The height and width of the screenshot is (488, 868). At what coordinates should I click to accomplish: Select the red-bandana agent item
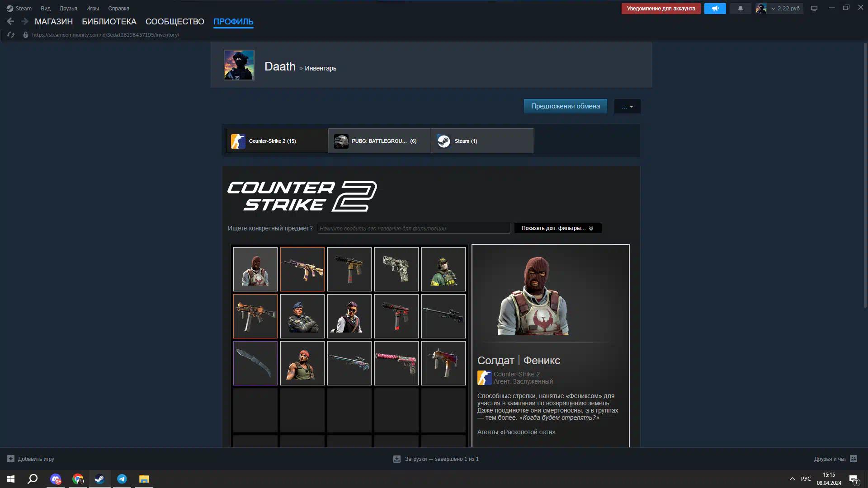[x=302, y=363]
